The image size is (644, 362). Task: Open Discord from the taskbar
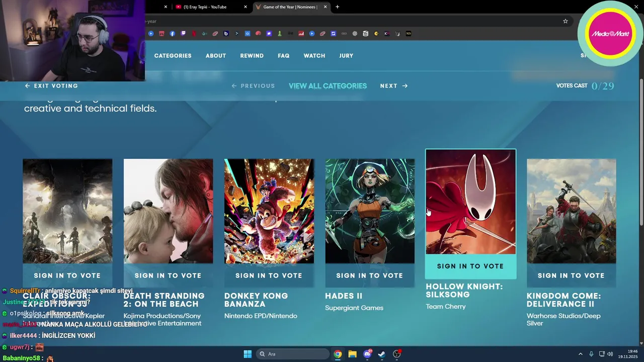point(367,354)
